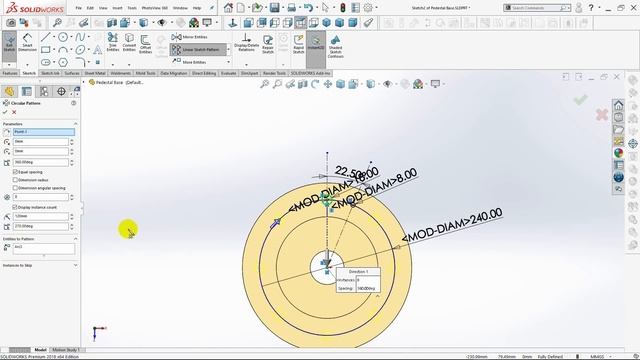This screenshot has height=360, width=640.
Task: Click Move Entities
Action: click(x=189, y=62)
